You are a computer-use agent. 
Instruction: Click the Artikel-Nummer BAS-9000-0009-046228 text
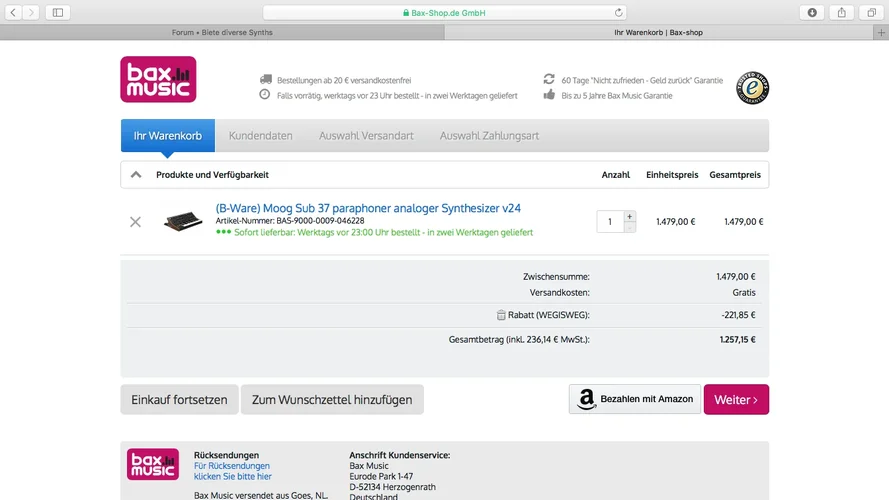290,221
